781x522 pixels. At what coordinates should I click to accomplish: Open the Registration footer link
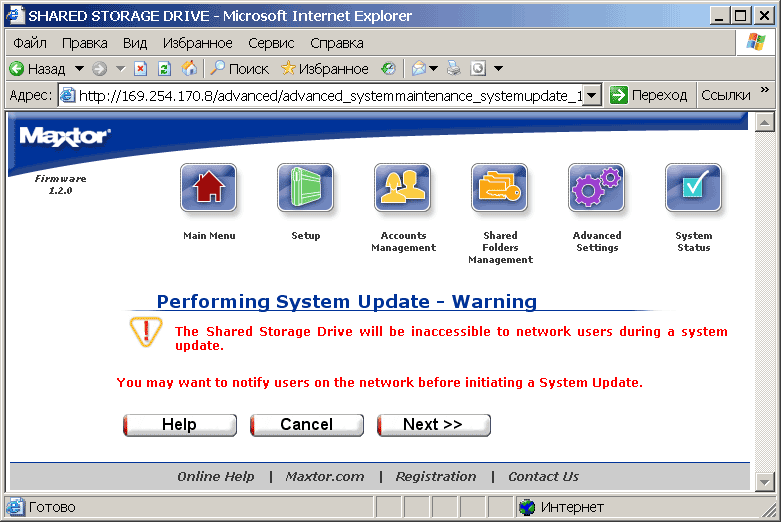(436, 477)
